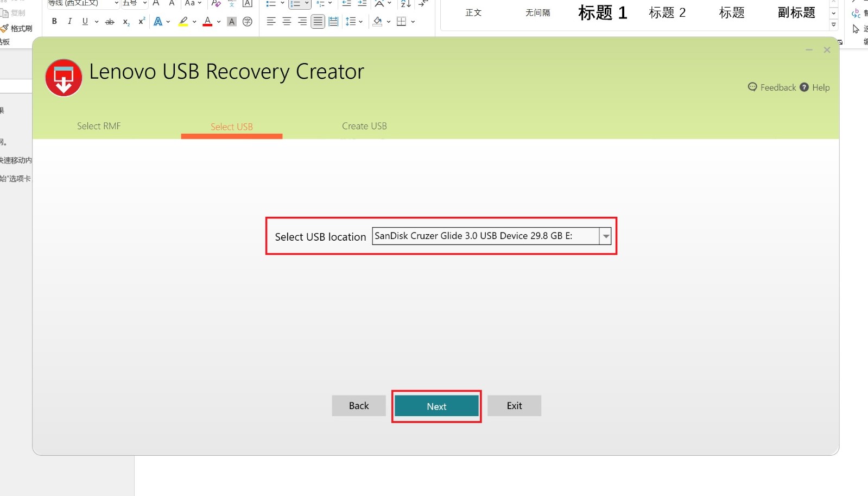
Task: Apply 无间隔 style in Word gallery
Action: coord(537,12)
